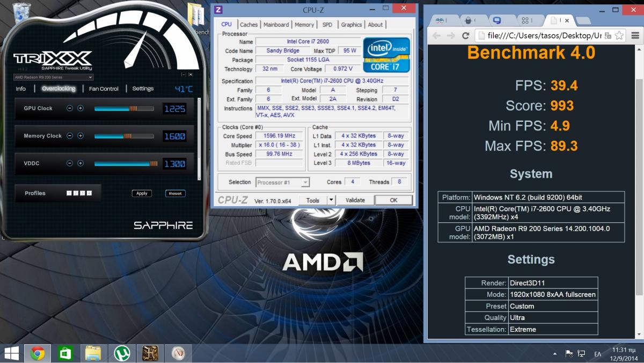
Task: Close the active benchmark tab in Chrome
Action: click(567, 20)
